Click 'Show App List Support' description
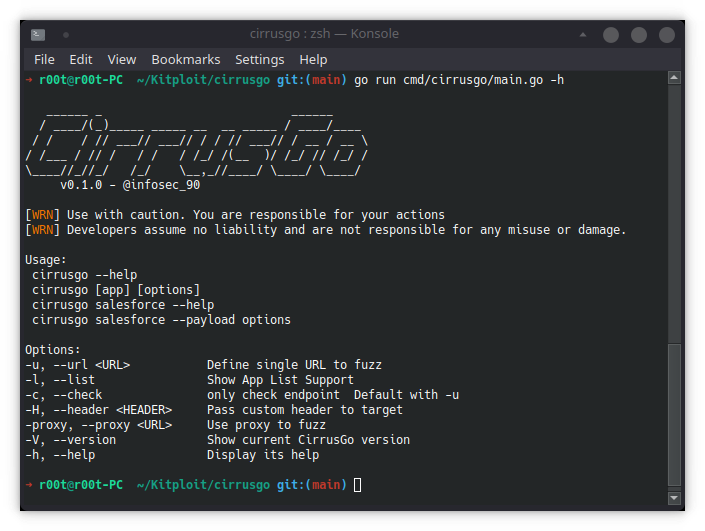The width and height of the screenshot is (705, 531). coord(280,380)
